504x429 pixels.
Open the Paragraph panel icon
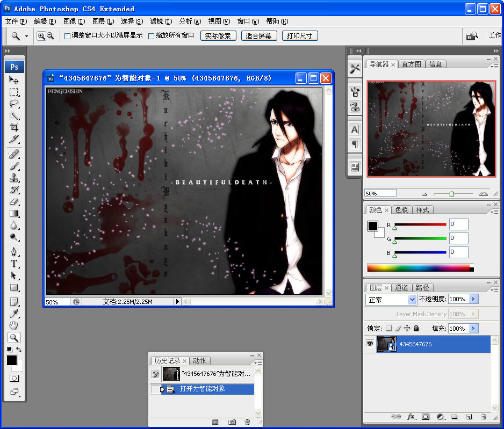[355, 144]
